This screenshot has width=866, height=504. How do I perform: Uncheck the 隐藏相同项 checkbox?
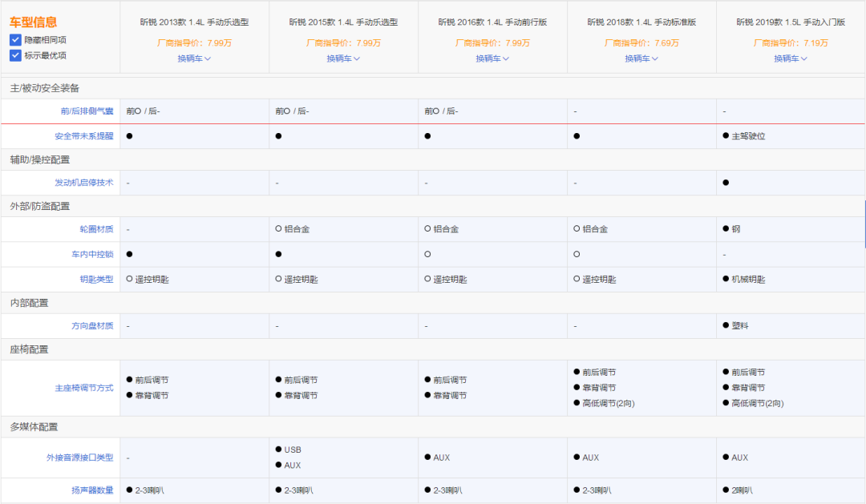(15, 40)
